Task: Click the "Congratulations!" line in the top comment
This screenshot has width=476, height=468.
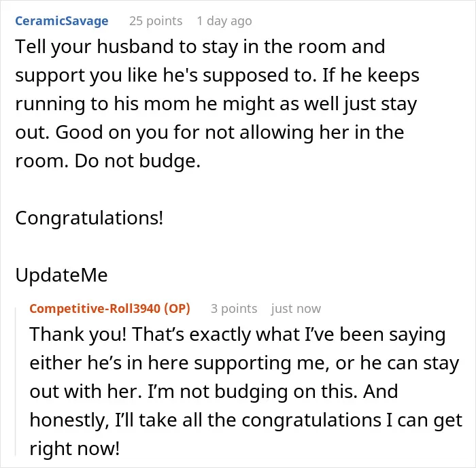Action: pos(89,218)
